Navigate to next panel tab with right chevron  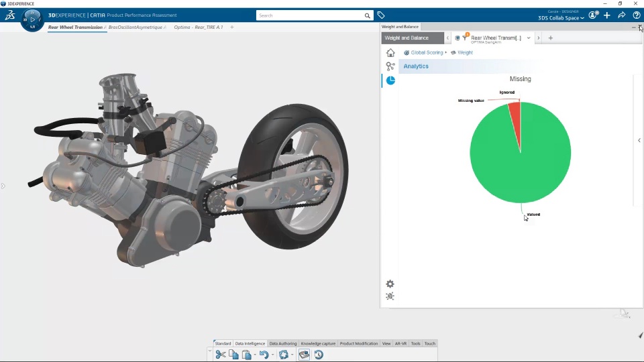539,38
